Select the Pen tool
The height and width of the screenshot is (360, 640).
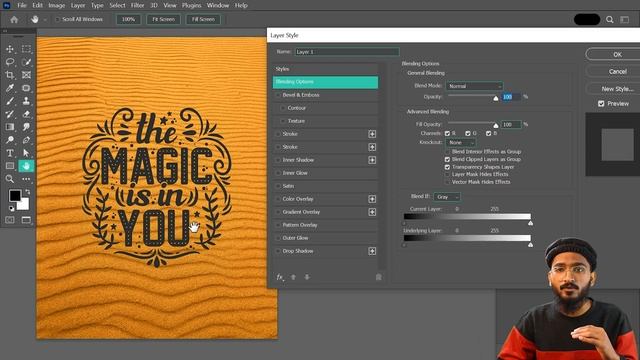click(x=26, y=140)
